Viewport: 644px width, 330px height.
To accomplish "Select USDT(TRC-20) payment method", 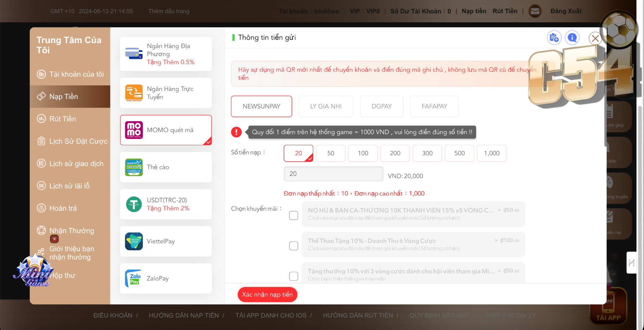I will (166, 204).
